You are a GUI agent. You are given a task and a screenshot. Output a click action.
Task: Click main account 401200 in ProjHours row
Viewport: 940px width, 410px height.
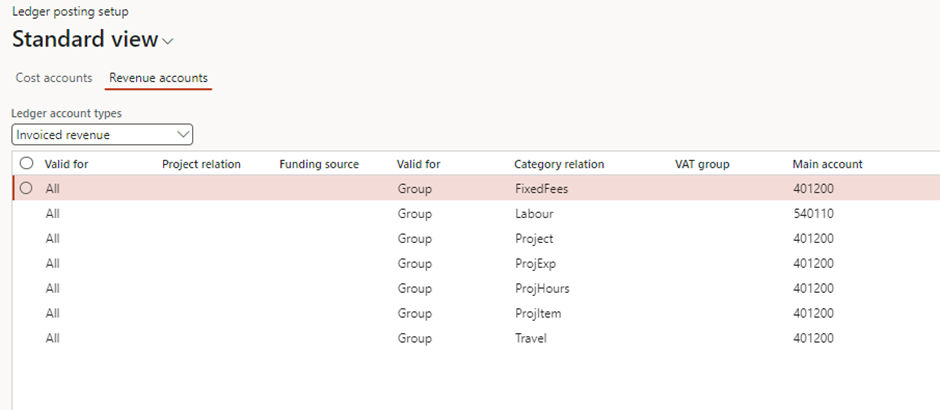[813, 288]
